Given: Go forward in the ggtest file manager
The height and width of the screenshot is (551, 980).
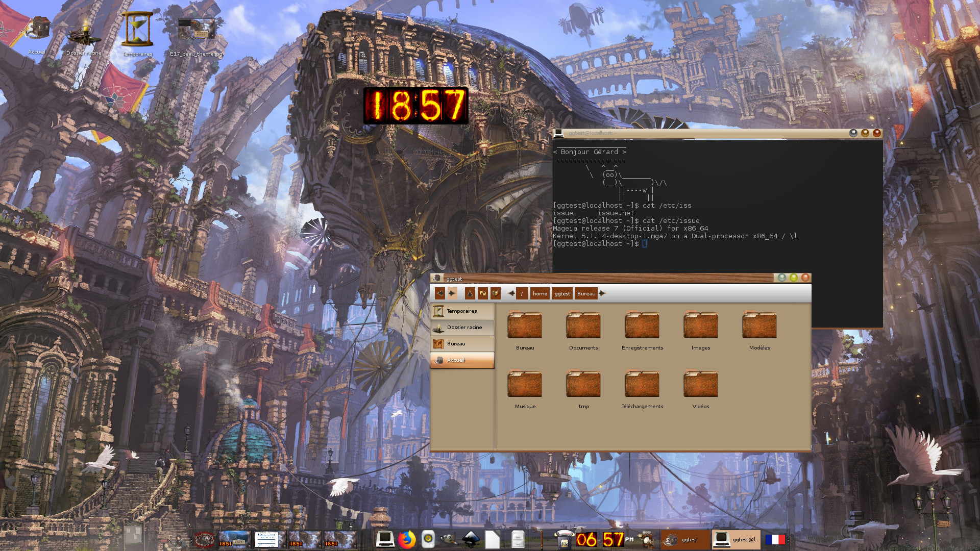Looking at the screenshot, I should pyautogui.click(x=452, y=293).
